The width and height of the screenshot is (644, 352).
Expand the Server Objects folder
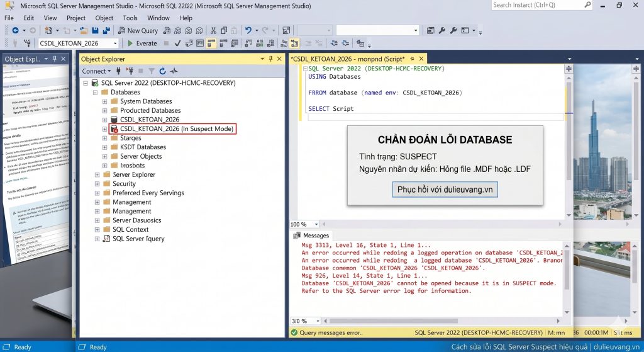(105, 156)
